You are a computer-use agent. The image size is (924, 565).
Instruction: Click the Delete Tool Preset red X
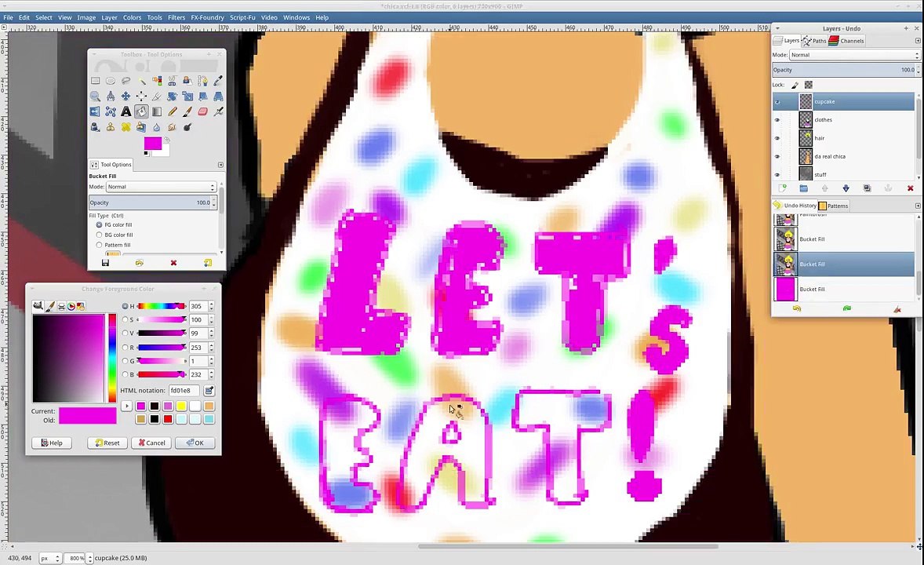(x=174, y=263)
